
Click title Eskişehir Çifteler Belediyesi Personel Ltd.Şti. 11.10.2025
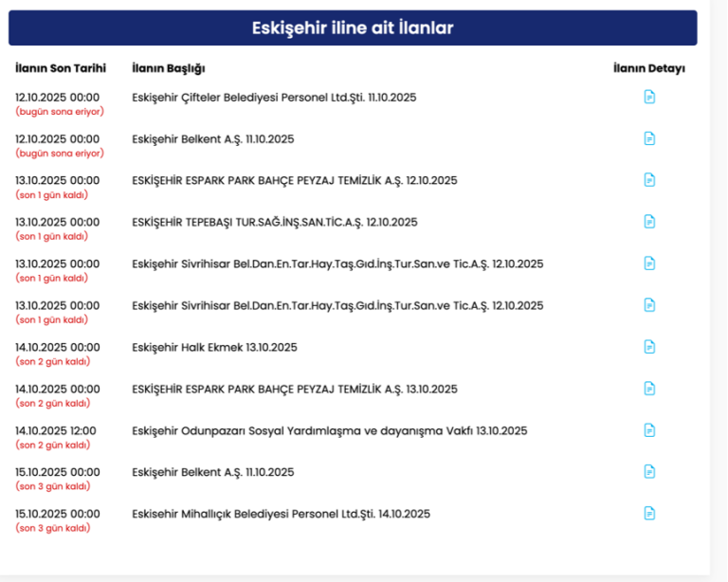coord(274,98)
